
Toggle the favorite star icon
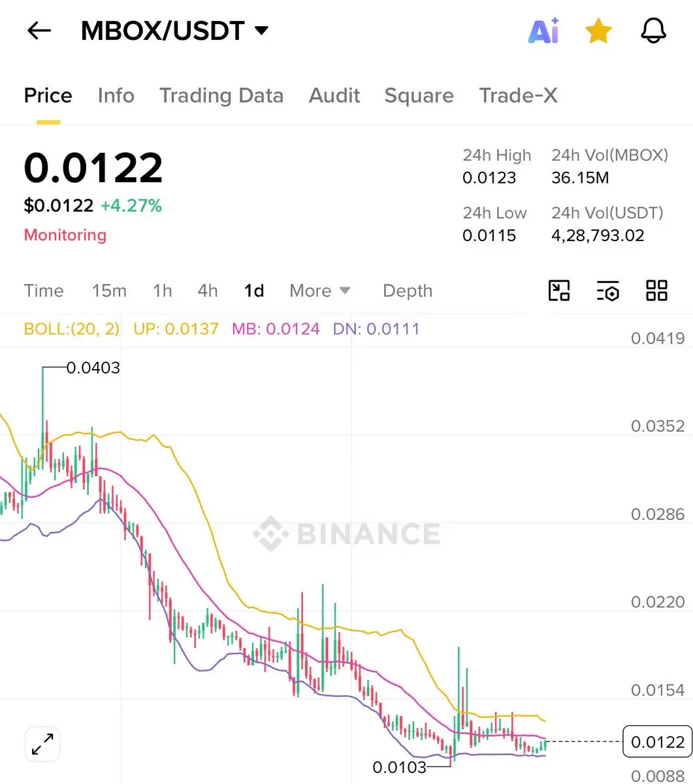click(598, 31)
